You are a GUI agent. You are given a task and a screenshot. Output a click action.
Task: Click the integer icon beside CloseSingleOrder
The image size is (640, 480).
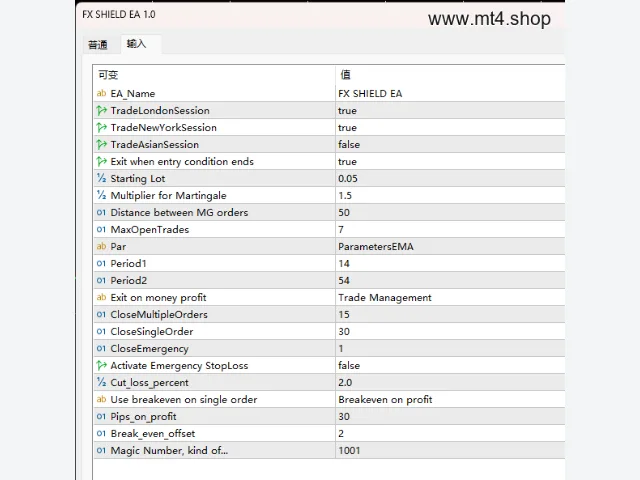(x=102, y=331)
